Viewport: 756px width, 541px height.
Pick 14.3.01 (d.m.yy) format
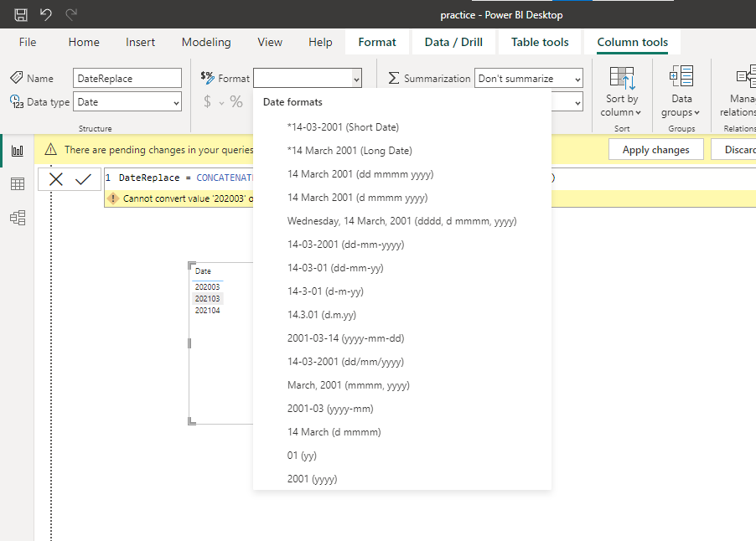tap(402, 315)
